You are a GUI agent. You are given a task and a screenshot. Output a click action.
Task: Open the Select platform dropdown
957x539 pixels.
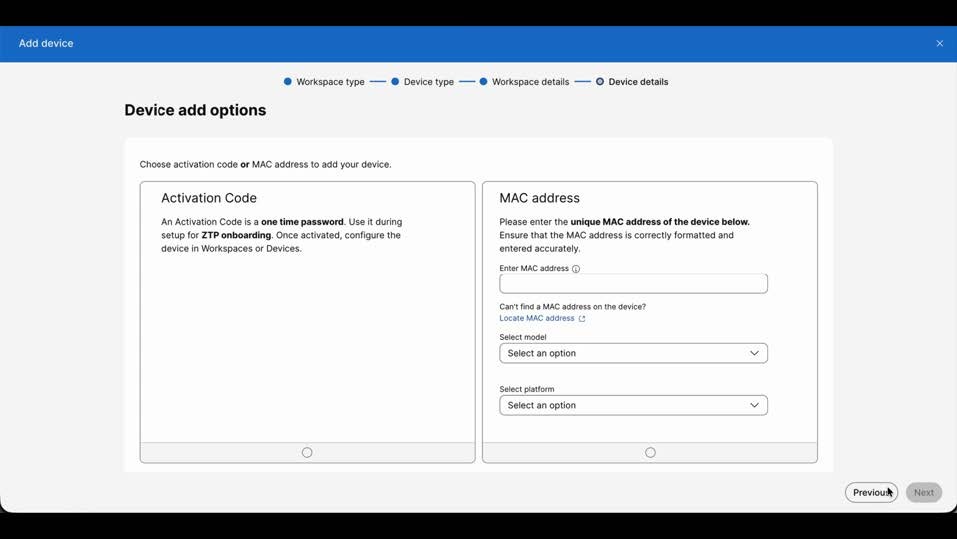pos(632,405)
